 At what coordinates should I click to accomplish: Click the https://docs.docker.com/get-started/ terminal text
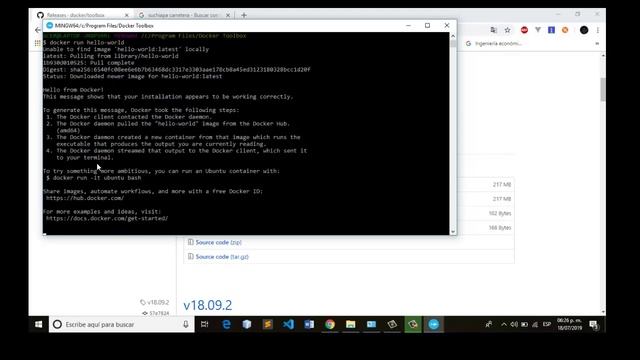pos(107,218)
